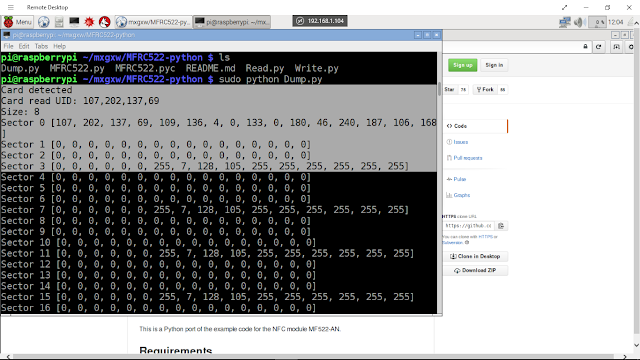Open the network connections tray icon
This screenshot has height=360, width=640.
(565, 22)
